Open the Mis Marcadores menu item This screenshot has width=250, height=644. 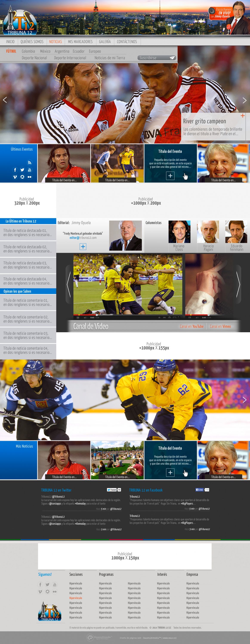(80, 42)
